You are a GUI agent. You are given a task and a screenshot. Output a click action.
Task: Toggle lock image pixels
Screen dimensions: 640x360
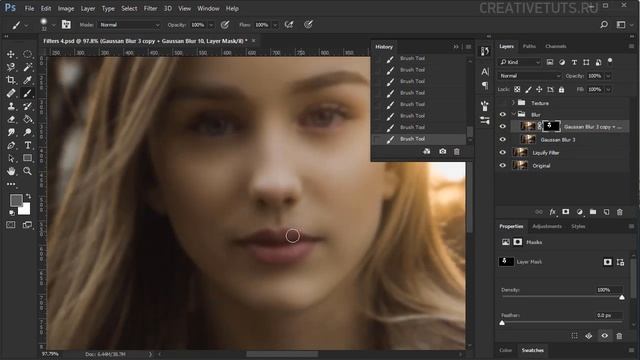point(528,89)
